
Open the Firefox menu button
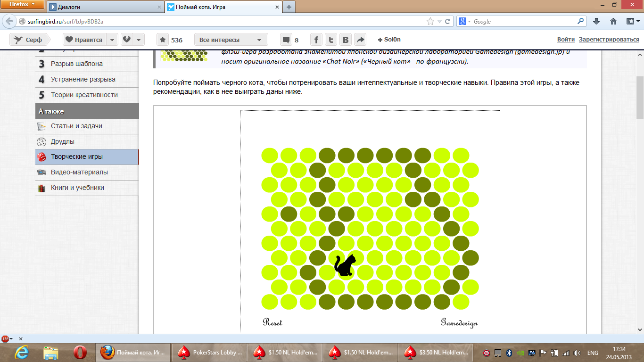[23, 5]
